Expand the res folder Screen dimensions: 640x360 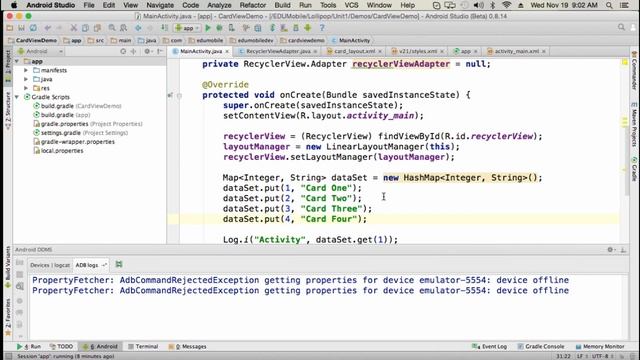26,88
